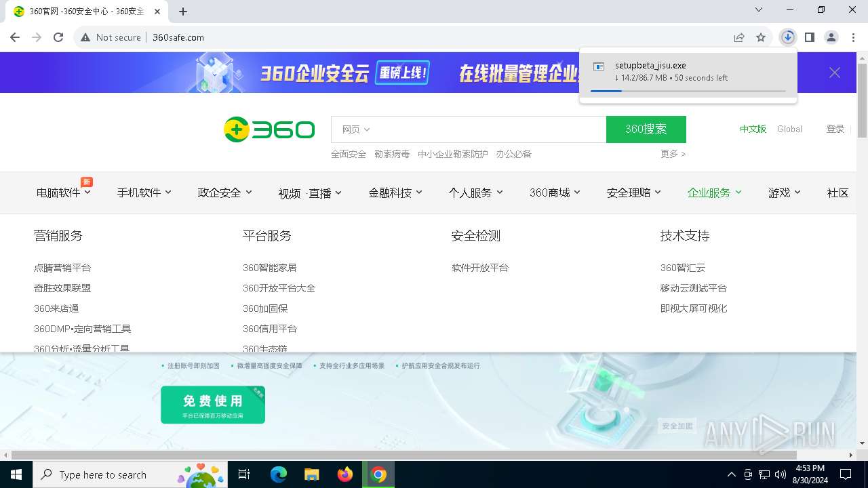This screenshot has width=868, height=488.
Task: Open 360智能家居 link
Action: coord(269,268)
